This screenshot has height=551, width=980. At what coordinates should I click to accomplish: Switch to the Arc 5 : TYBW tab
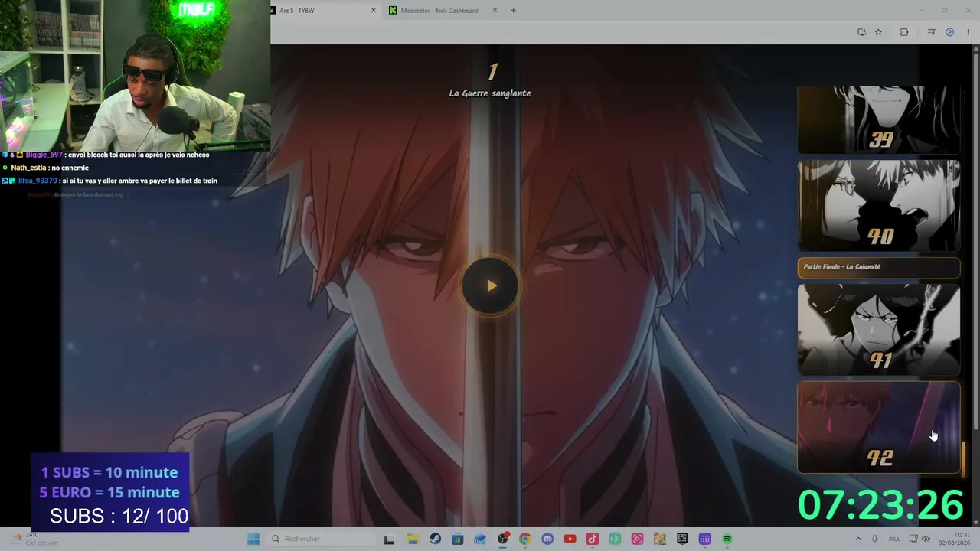point(322,11)
